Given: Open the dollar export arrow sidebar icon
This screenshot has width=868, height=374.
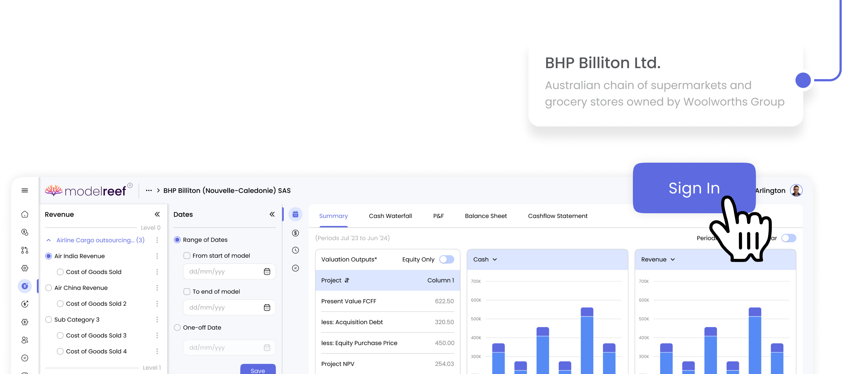Looking at the screenshot, I should (x=25, y=304).
